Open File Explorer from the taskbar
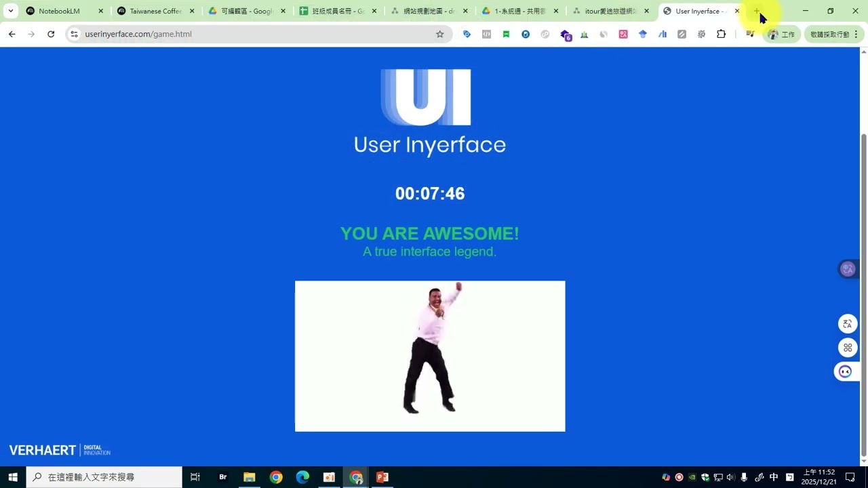The width and height of the screenshot is (868, 488). (x=249, y=477)
